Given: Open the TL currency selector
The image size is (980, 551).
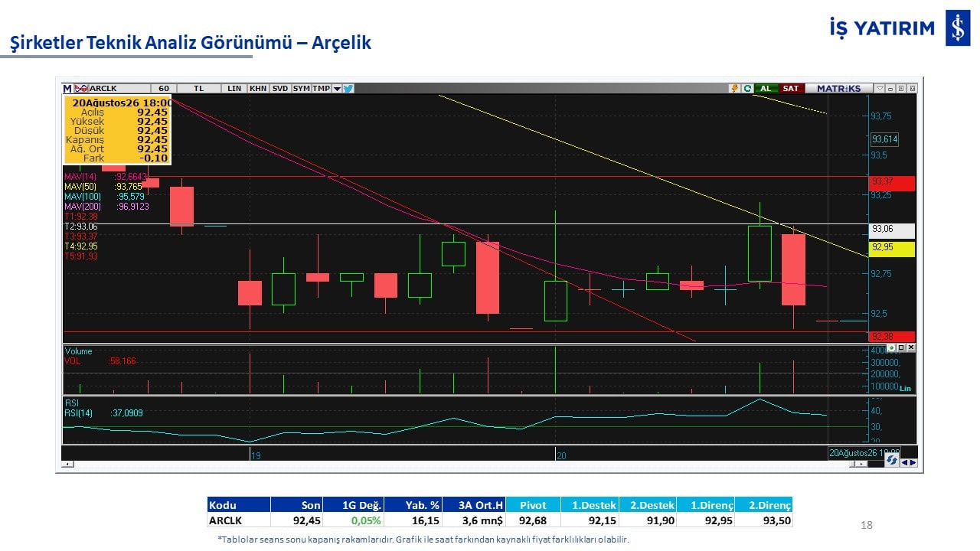Looking at the screenshot, I should (199, 89).
